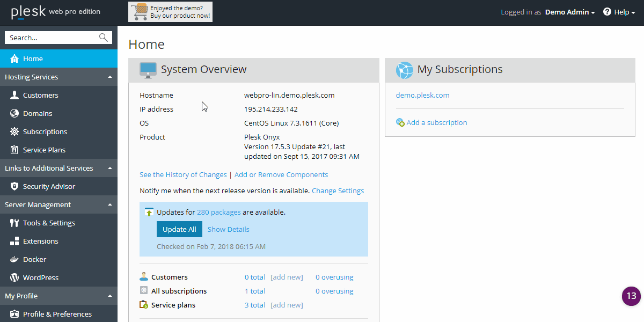Collapse the Links to Additional Services section

[58, 168]
